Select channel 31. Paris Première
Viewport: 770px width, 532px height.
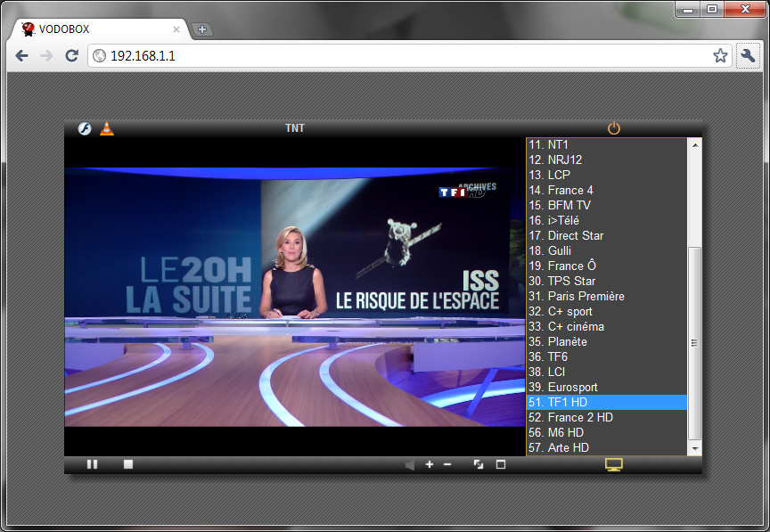[607, 296]
